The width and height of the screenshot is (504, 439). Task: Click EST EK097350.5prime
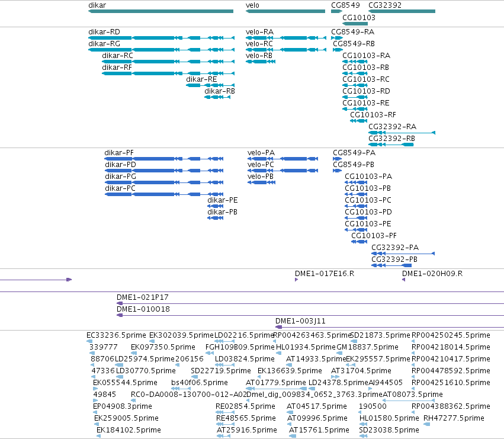point(134,353)
